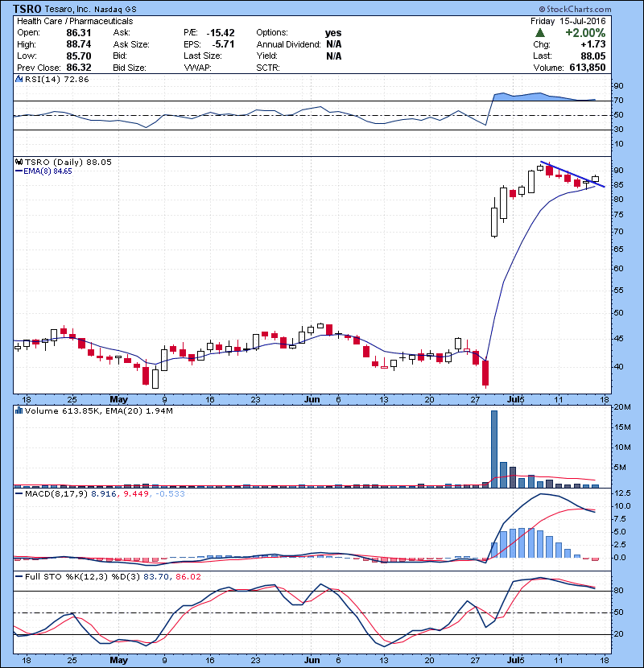Screen dimensions: 644x668
Task: Click the May label on the upper date axis
Action: [118, 399]
